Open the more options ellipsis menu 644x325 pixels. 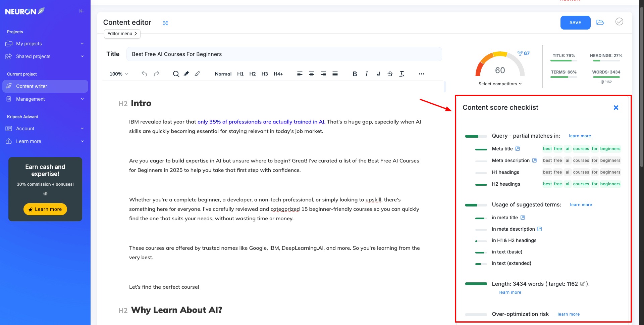tap(422, 74)
